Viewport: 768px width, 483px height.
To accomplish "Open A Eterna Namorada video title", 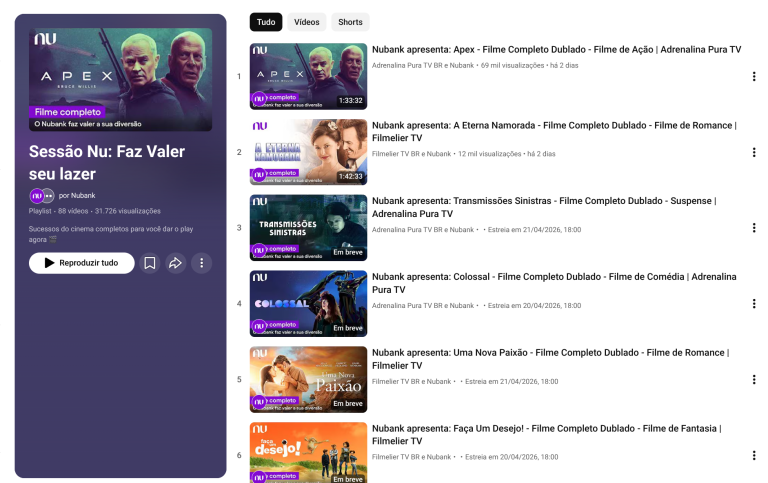I will click(554, 131).
